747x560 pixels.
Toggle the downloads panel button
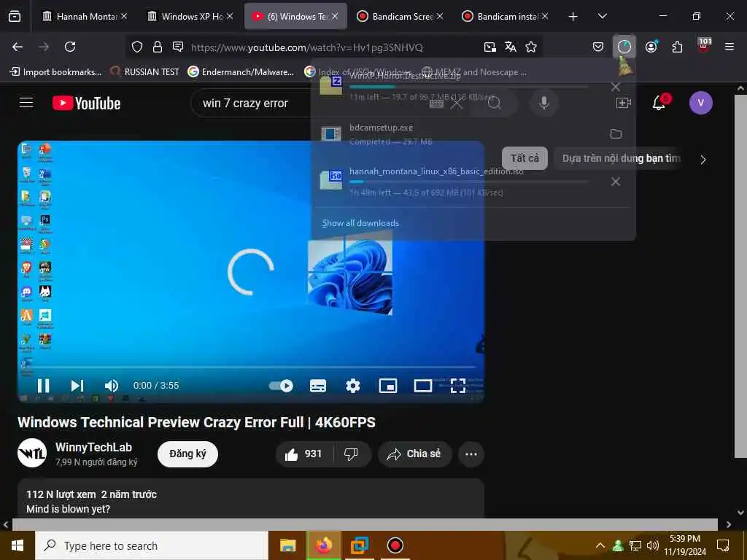624,47
